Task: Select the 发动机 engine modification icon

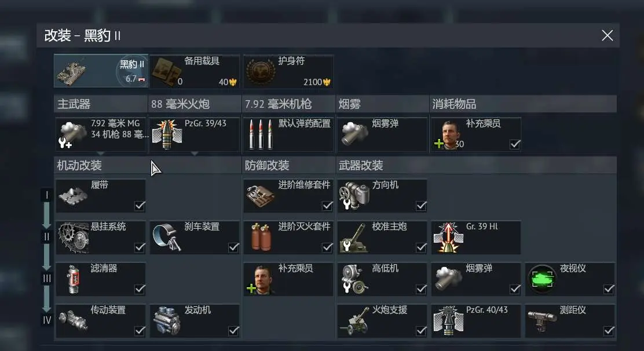Action: (166, 321)
